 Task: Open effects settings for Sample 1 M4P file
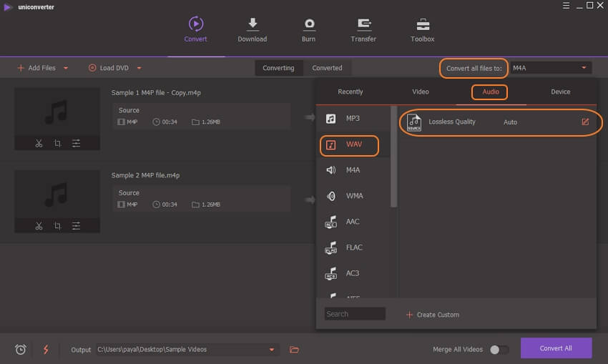click(x=76, y=144)
